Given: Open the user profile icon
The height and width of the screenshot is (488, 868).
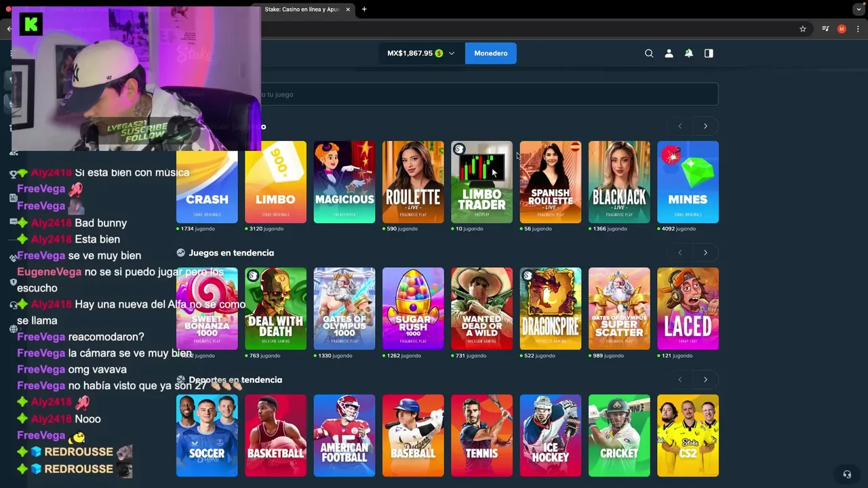Looking at the screenshot, I should point(669,54).
